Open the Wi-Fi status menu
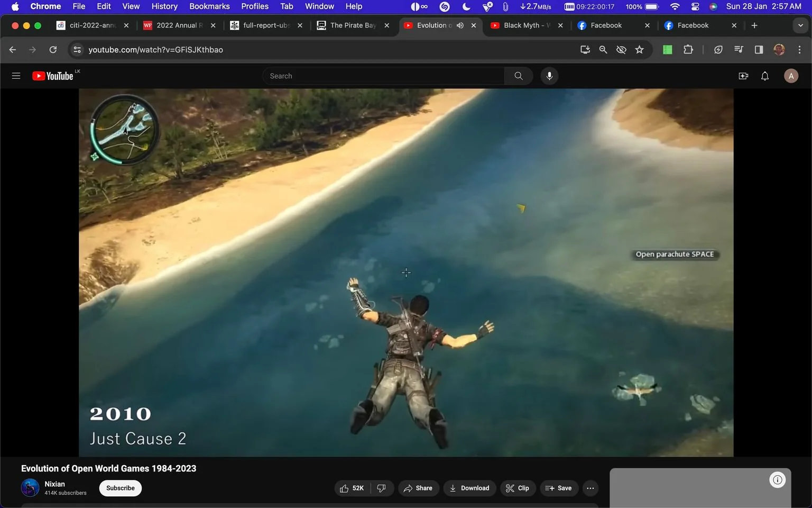812x508 pixels. [675, 6]
